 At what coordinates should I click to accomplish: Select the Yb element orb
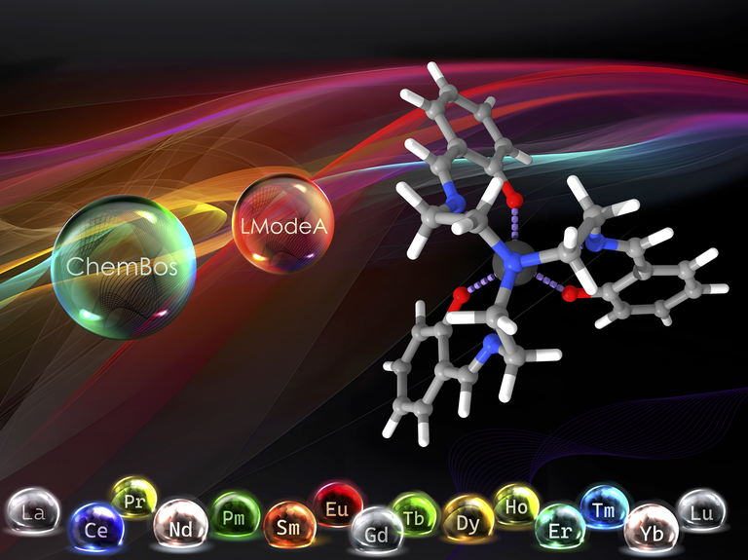click(x=651, y=529)
